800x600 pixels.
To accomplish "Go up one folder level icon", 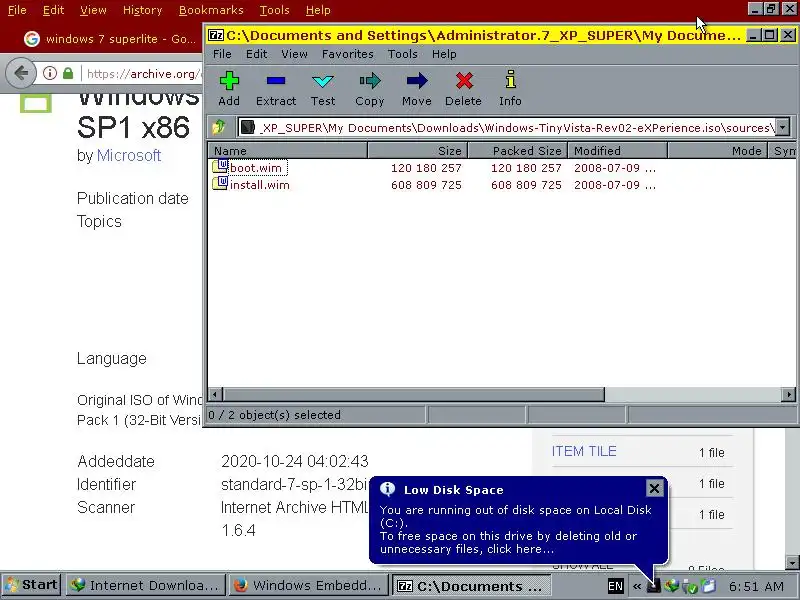I will [219, 127].
